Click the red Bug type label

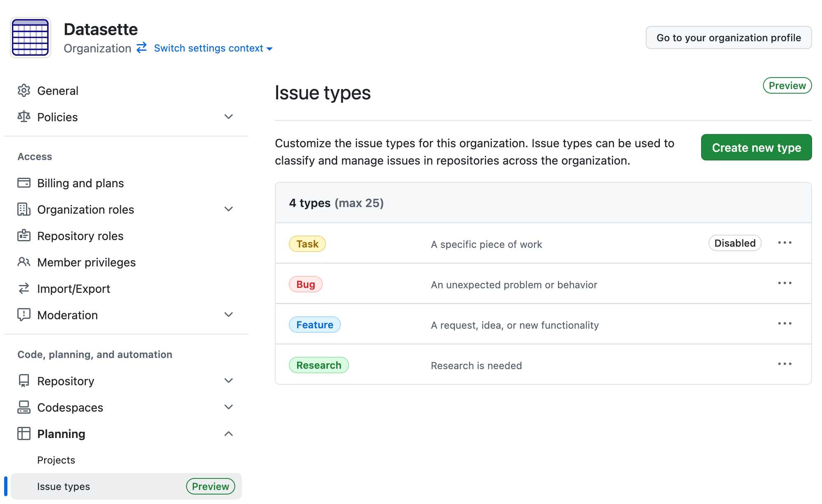(x=306, y=284)
